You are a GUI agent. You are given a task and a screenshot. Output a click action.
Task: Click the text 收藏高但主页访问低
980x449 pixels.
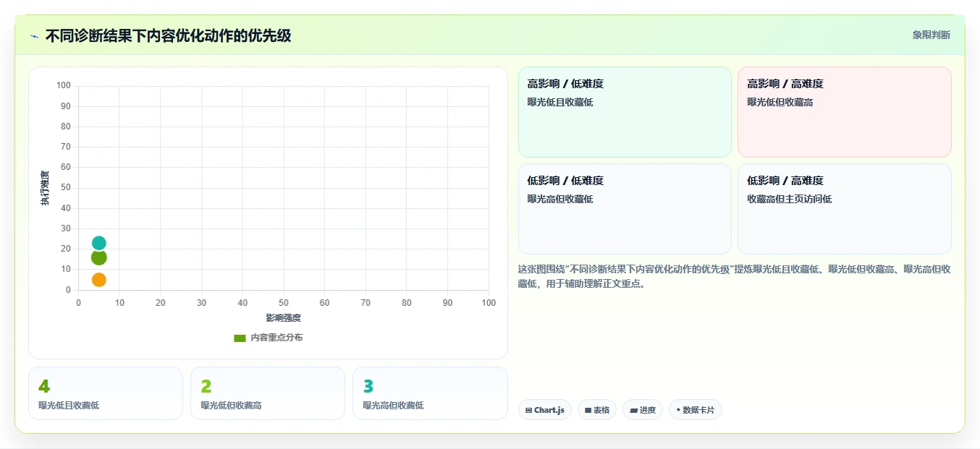pyautogui.click(x=789, y=199)
